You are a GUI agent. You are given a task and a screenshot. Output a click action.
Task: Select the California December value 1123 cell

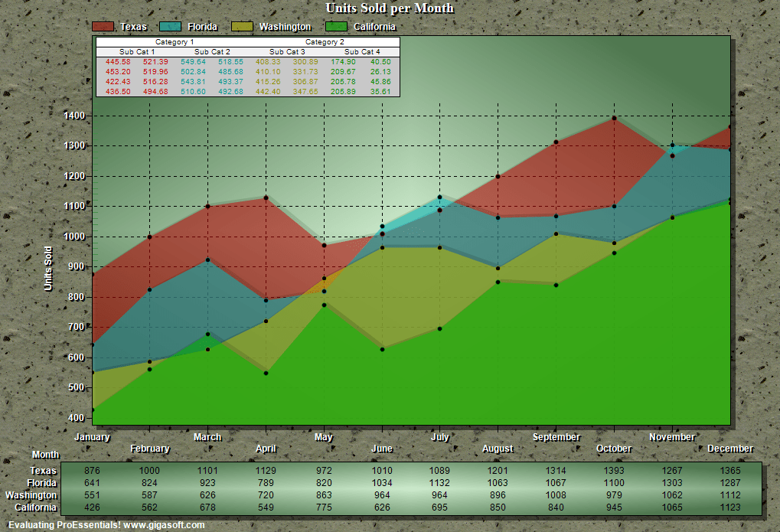pos(730,508)
